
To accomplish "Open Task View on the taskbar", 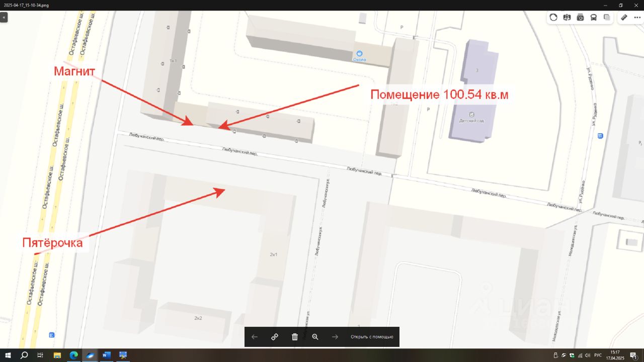I will 40,355.
